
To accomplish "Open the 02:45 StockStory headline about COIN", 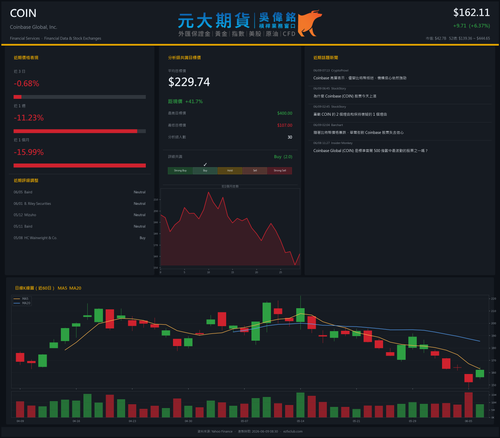I will (x=350, y=114).
